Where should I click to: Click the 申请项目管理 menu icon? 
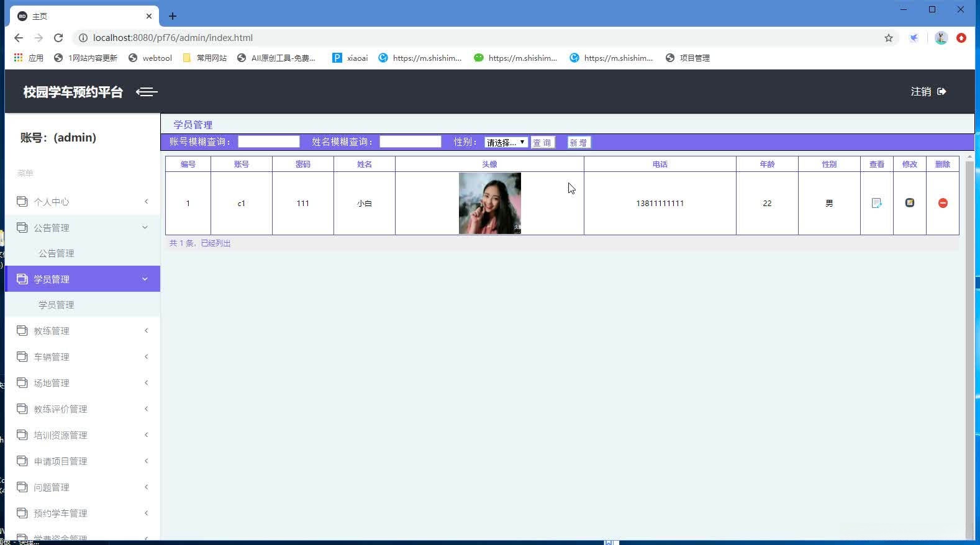22,461
